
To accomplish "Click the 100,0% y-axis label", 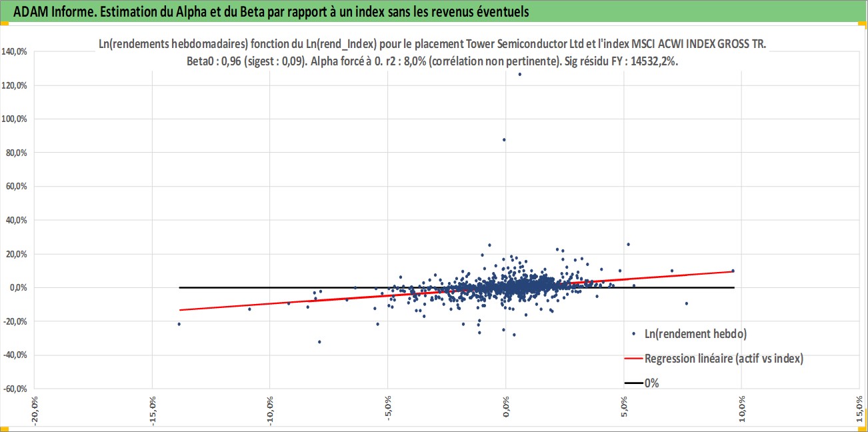I will 13,119.
